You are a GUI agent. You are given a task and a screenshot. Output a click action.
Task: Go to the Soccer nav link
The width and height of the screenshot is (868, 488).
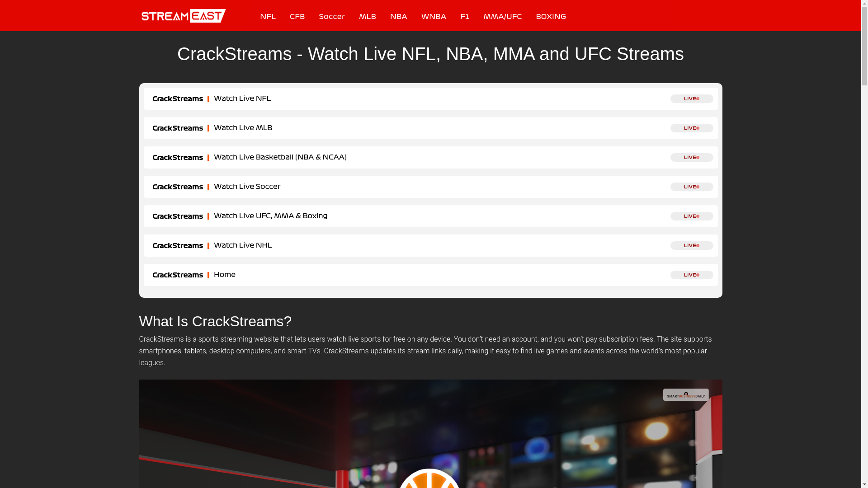[x=331, y=17]
